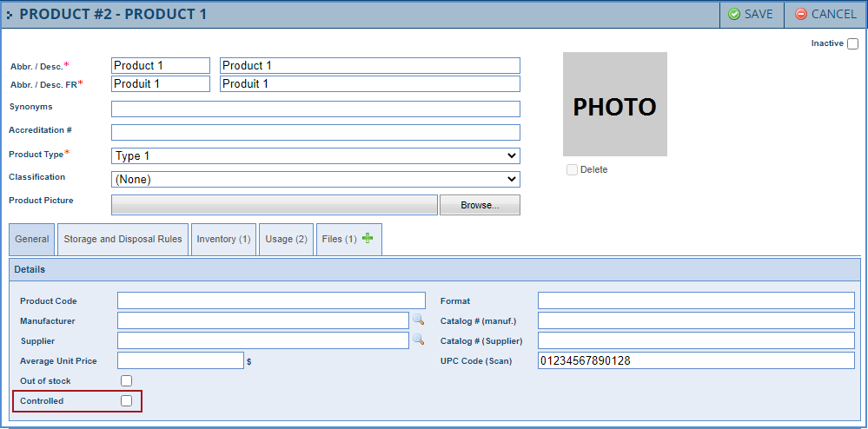Screen dimensions: 868x429
Task: Switch to Storage and Disposal Rules tab
Action: [123, 239]
